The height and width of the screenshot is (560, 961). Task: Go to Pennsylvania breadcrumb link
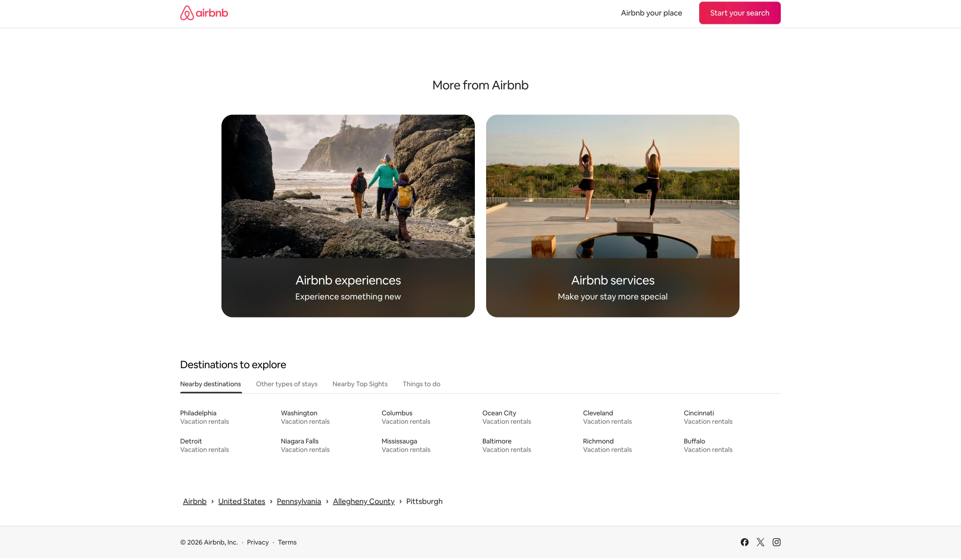299,501
